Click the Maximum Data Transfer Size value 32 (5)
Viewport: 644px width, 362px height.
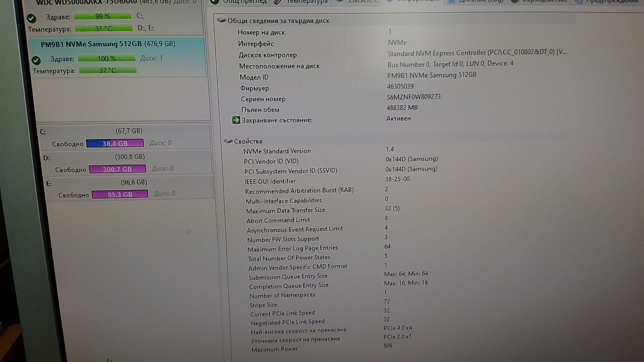(x=392, y=208)
